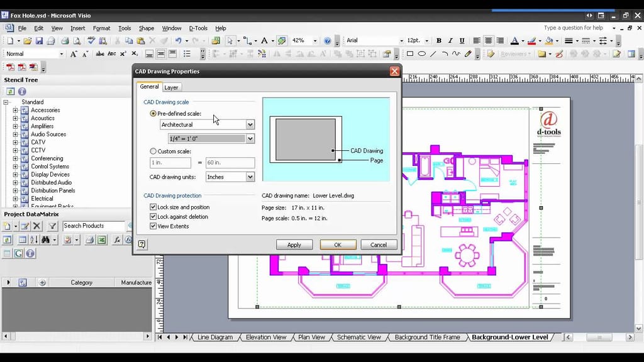Viewport: 644px width, 362px height.
Task: Delete an item with the DataMatrix X icon
Action: point(36,226)
